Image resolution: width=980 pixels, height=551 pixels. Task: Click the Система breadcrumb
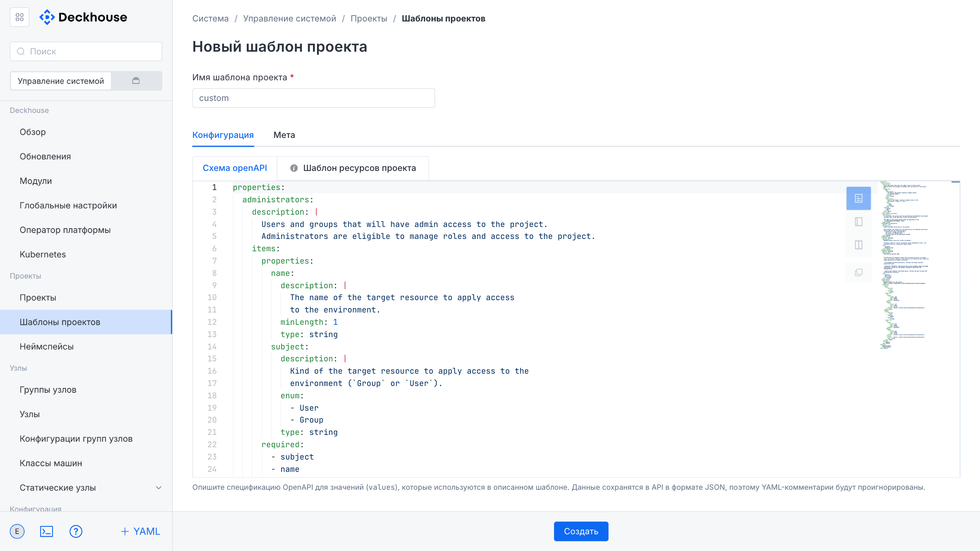[x=210, y=19]
